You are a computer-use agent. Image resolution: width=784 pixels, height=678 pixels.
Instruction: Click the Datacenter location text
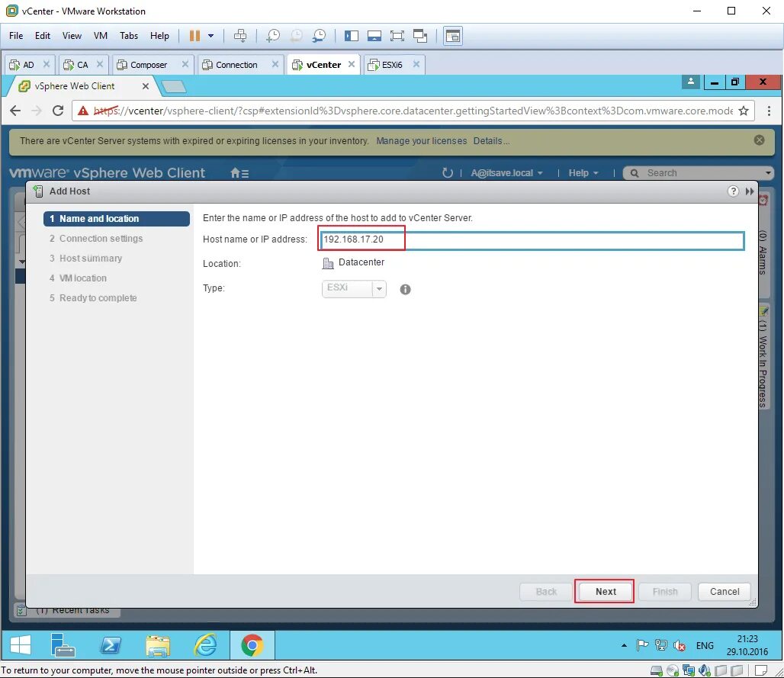click(x=361, y=262)
